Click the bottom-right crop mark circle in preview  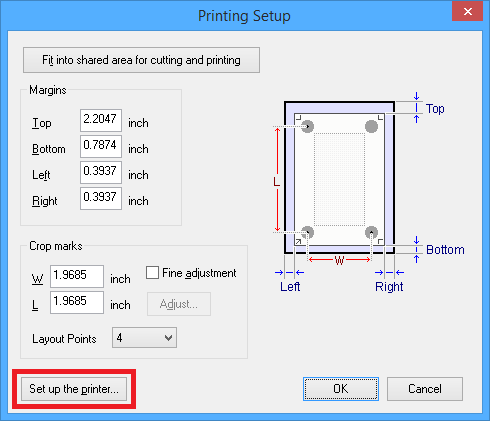[371, 232]
